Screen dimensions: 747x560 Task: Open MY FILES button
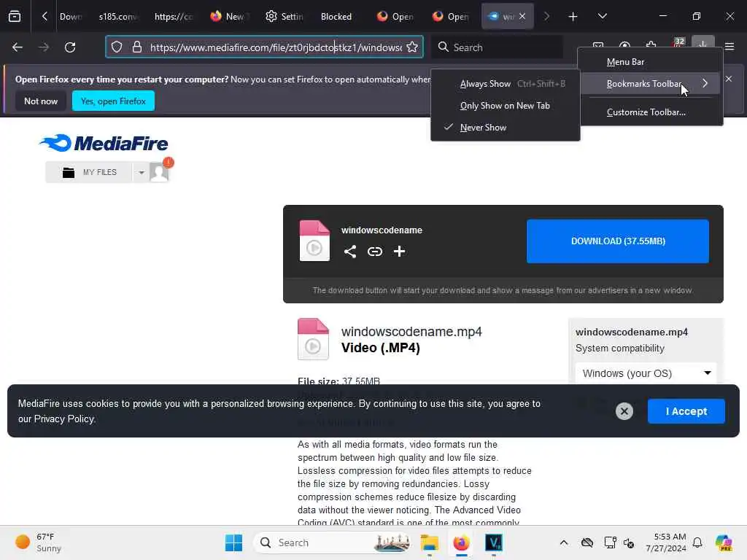coord(89,172)
